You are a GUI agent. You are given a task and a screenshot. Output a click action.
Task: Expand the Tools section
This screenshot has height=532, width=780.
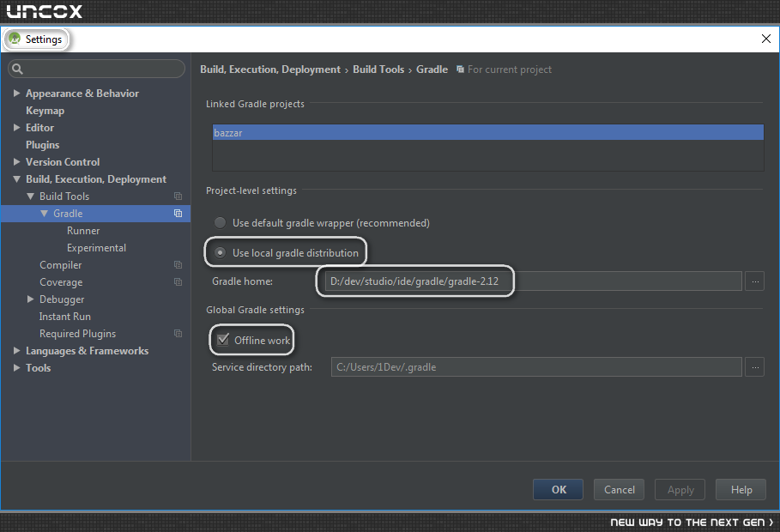pyautogui.click(x=16, y=368)
